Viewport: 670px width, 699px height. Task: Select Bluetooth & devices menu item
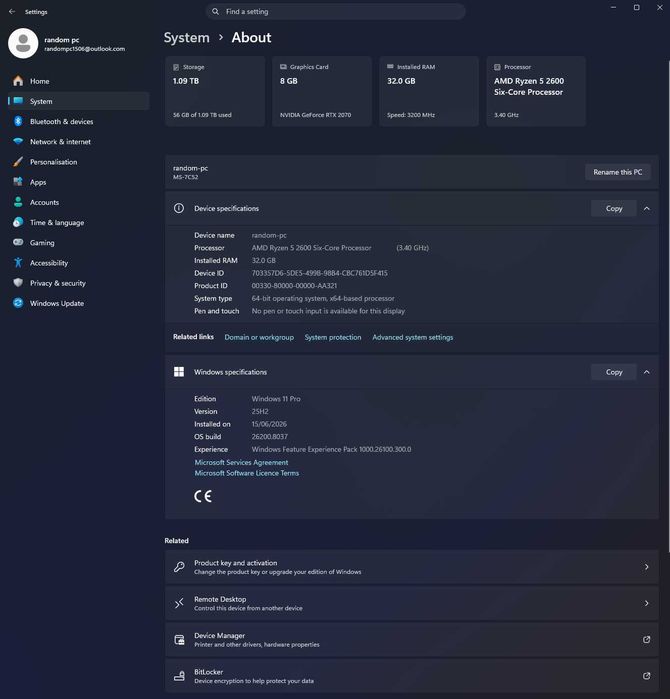click(79, 121)
